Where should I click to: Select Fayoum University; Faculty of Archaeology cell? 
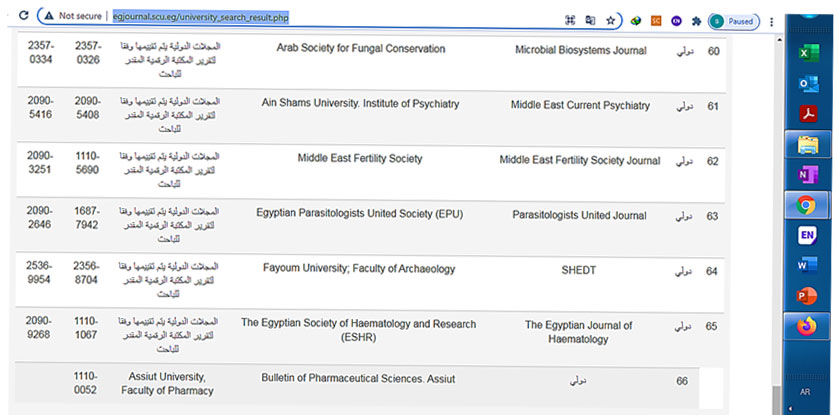359,268
